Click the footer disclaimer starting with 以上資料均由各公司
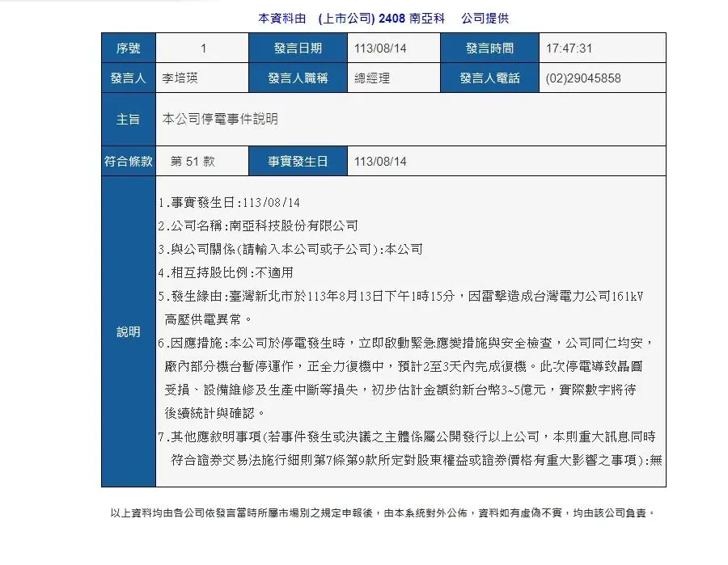 click(x=383, y=513)
